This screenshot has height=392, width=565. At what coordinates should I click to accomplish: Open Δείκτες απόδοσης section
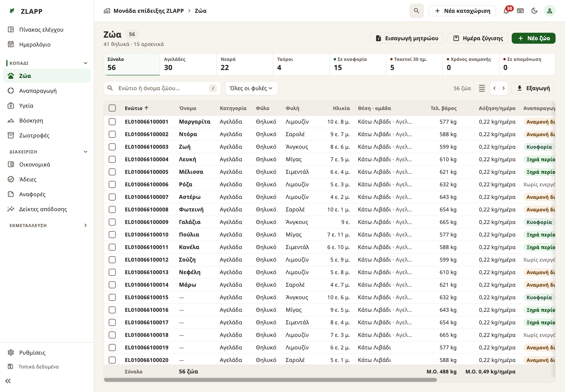pyautogui.click(x=47, y=209)
